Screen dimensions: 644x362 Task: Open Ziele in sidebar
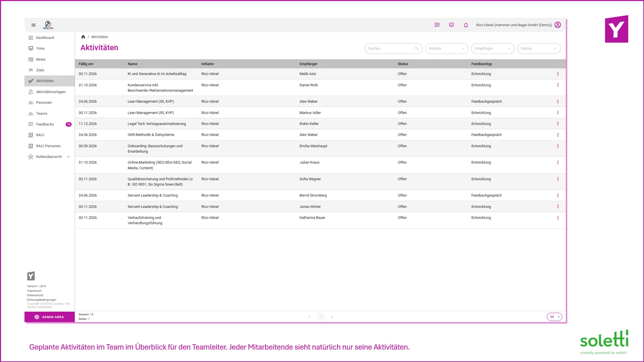tap(50, 70)
